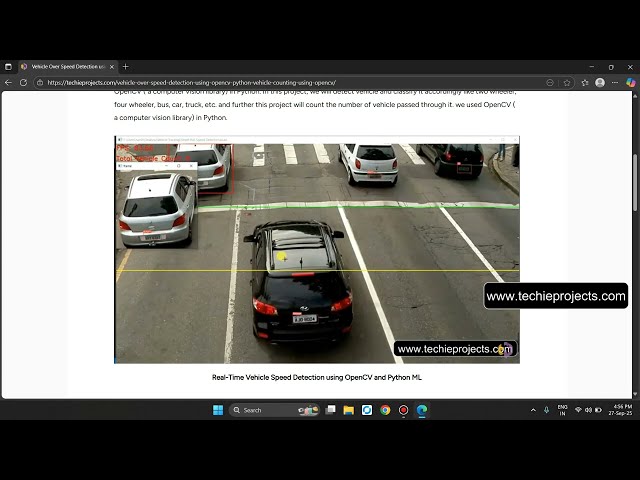Click the browser Back arrow

point(9,82)
